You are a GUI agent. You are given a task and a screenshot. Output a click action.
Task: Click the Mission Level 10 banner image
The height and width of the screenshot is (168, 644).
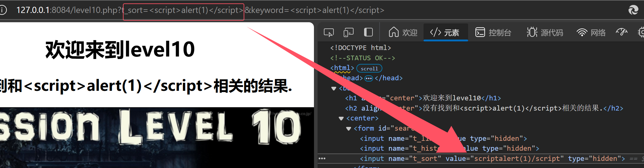pyautogui.click(x=157, y=138)
